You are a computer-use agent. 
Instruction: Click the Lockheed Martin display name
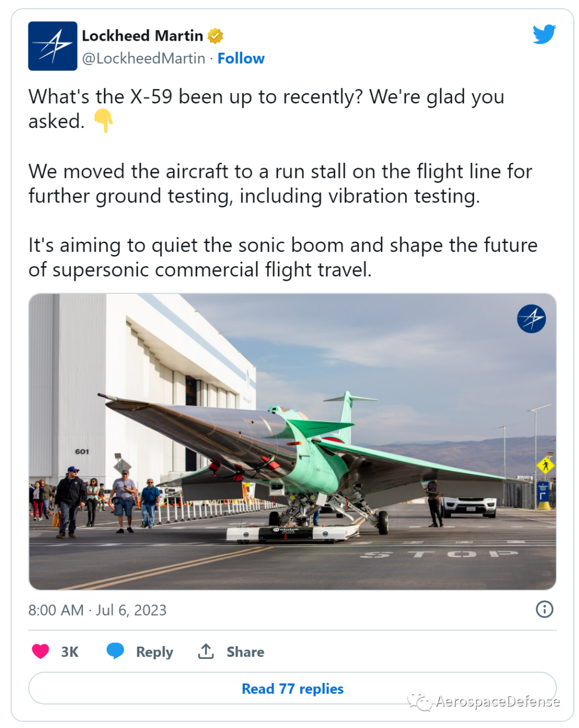[143, 36]
